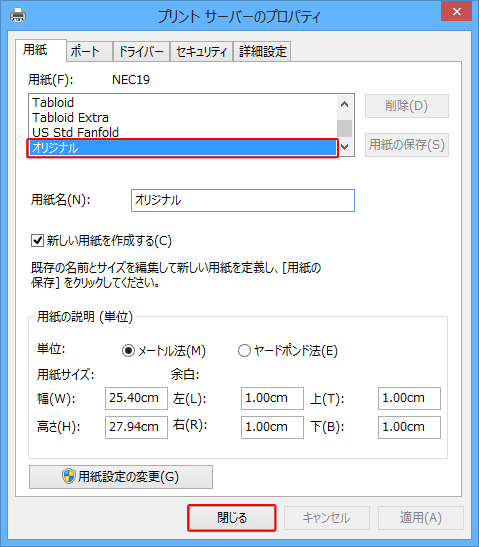
Task: Open the 詳細設定 tab
Action: coord(262,52)
